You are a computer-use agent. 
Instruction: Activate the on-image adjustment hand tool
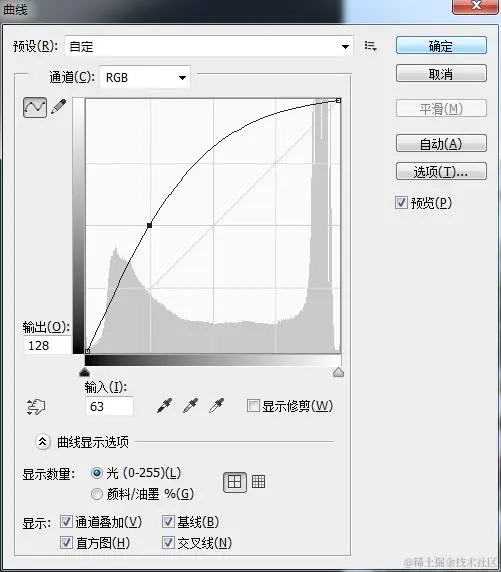click(x=36, y=407)
